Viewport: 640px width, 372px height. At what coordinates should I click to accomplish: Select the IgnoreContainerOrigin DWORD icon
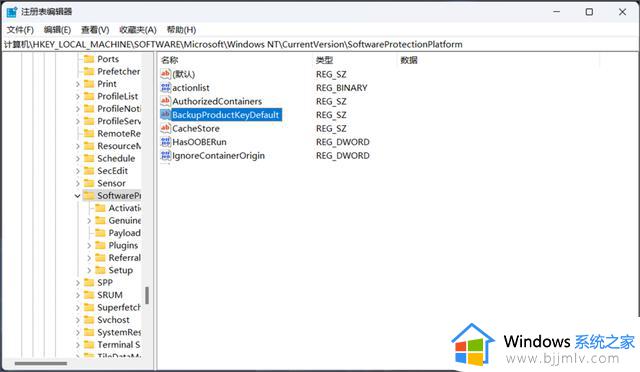pyautogui.click(x=165, y=155)
